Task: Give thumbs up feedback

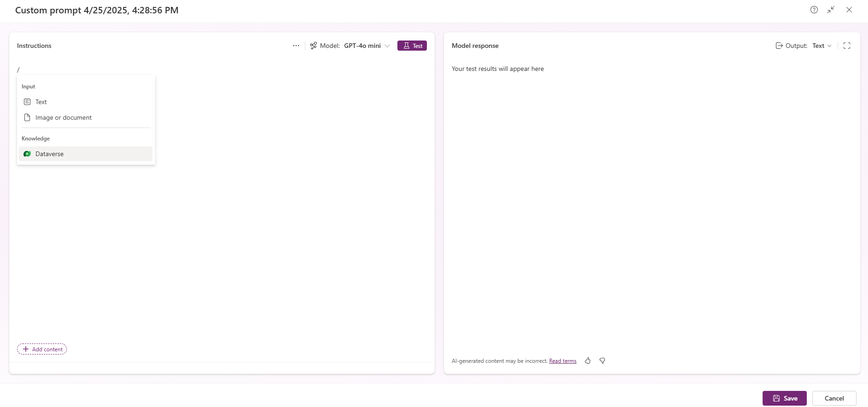Action: click(588, 361)
